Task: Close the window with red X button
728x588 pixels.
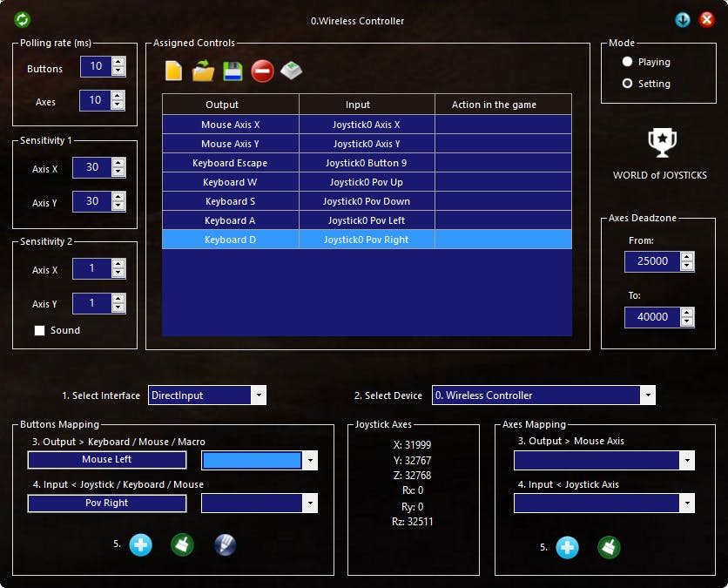Action: click(x=706, y=19)
